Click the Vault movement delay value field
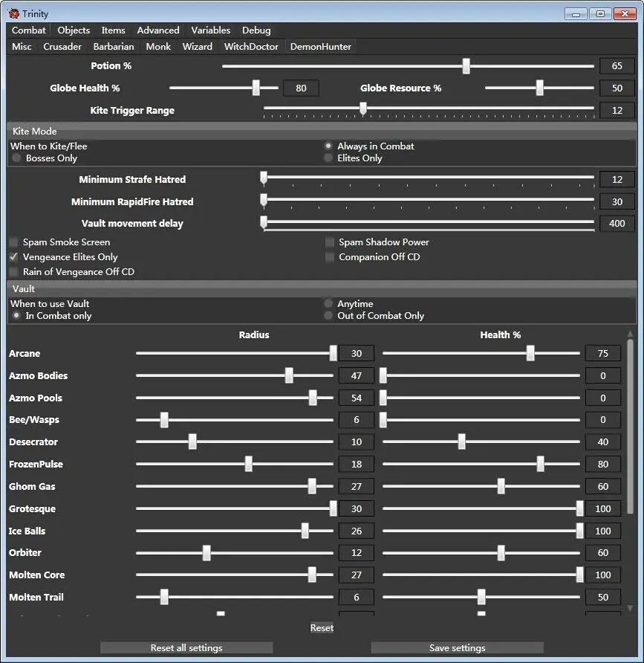644x663 pixels. [x=617, y=223]
